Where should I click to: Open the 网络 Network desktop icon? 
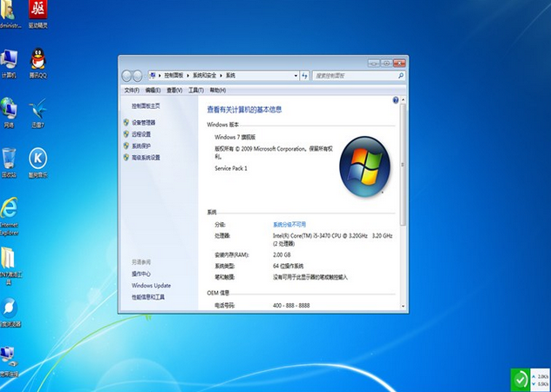[x=9, y=110]
